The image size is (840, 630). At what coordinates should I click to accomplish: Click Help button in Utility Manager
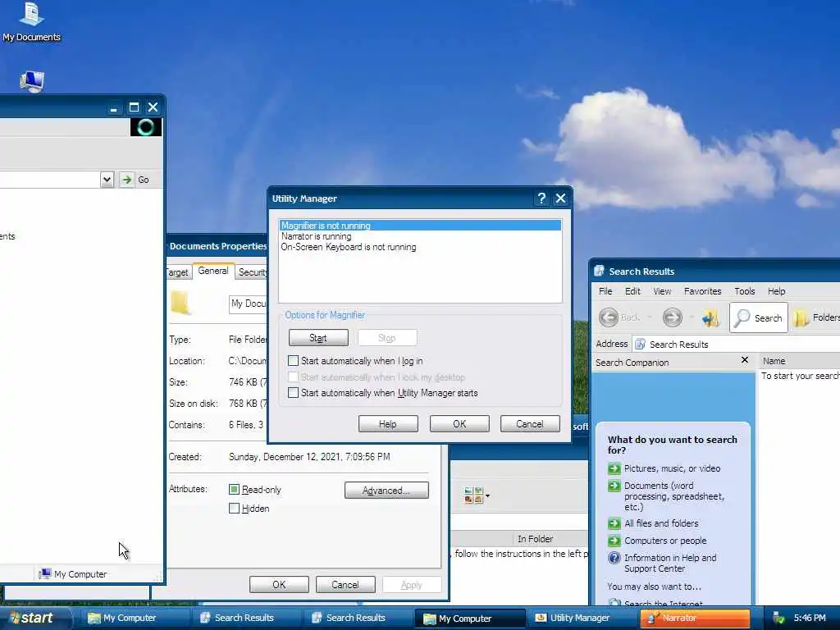(388, 424)
